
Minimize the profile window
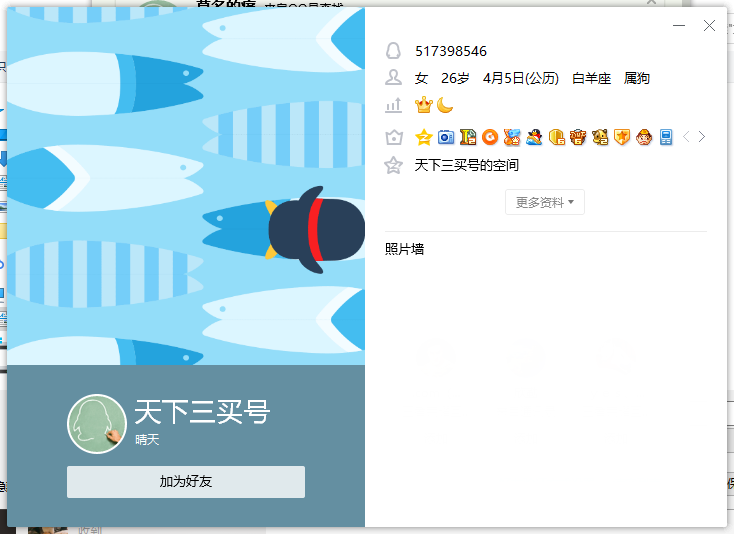679,25
